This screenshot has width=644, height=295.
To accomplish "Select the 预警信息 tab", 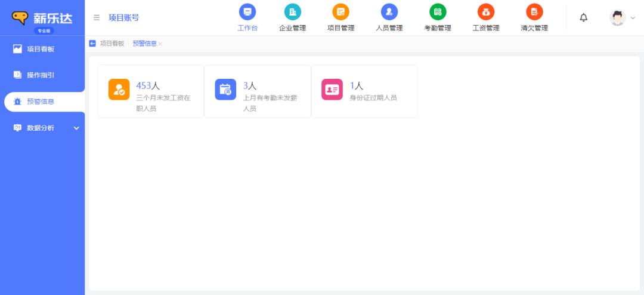I will pyautogui.click(x=144, y=44).
